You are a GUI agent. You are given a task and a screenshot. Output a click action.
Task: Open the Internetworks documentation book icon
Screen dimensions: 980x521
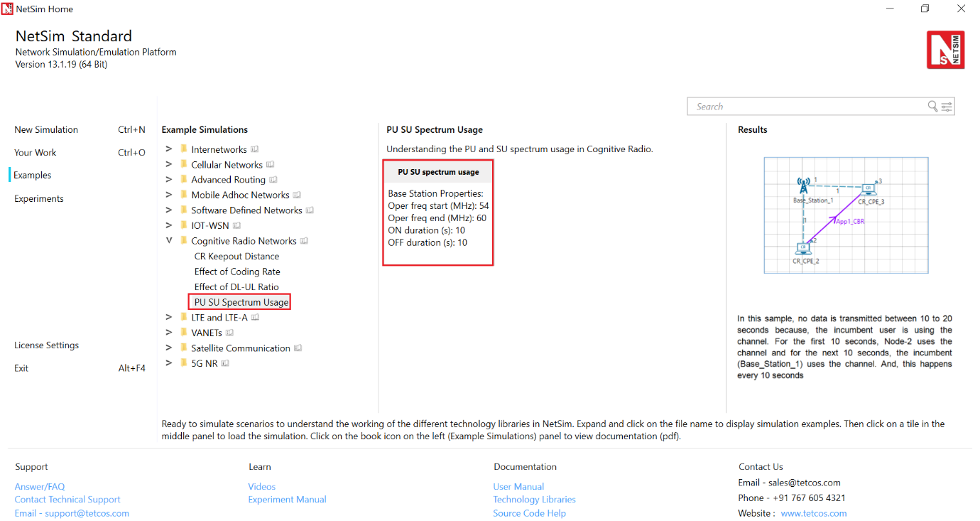(254, 149)
